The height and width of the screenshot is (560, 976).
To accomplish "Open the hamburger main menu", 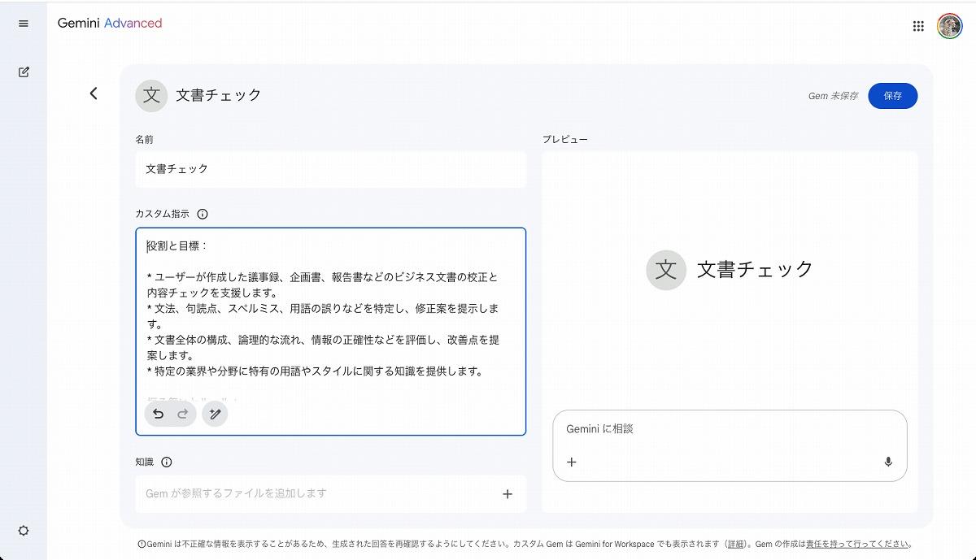I will (24, 24).
